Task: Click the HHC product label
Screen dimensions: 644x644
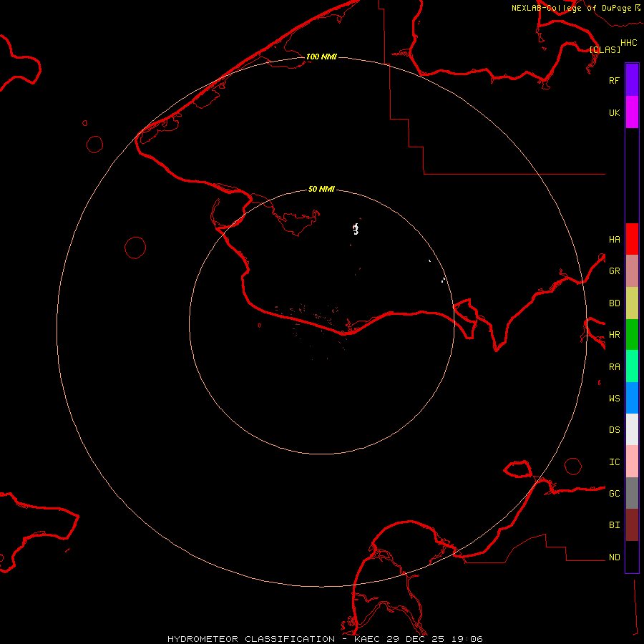Action: point(628,43)
